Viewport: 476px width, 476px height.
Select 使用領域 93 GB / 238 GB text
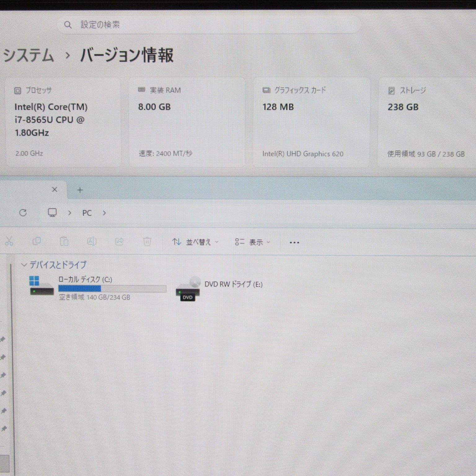[x=426, y=154]
